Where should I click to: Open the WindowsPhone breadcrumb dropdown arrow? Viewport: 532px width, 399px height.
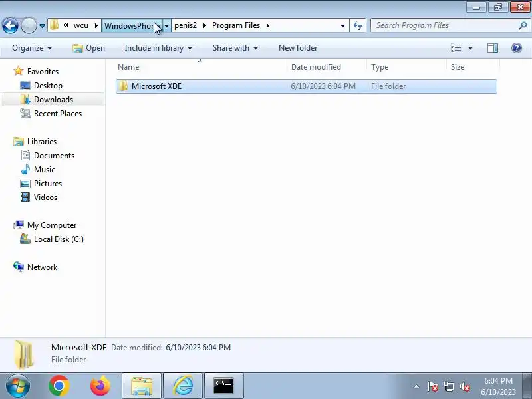pyautogui.click(x=167, y=25)
